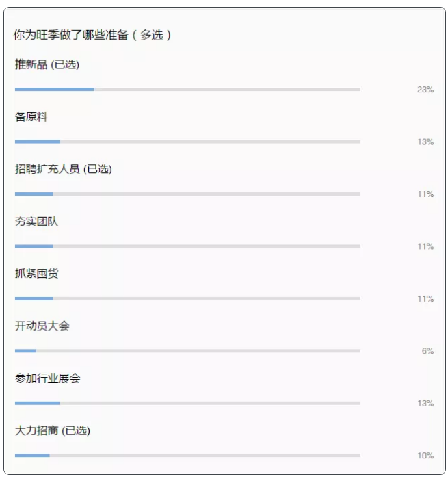Choose the 参加行业展会 option
Screen dimensions: 448x479
point(48,378)
